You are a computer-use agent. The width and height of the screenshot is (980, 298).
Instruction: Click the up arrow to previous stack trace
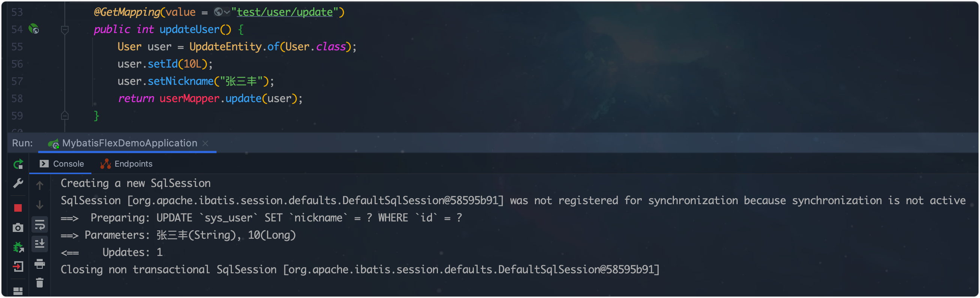(40, 185)
